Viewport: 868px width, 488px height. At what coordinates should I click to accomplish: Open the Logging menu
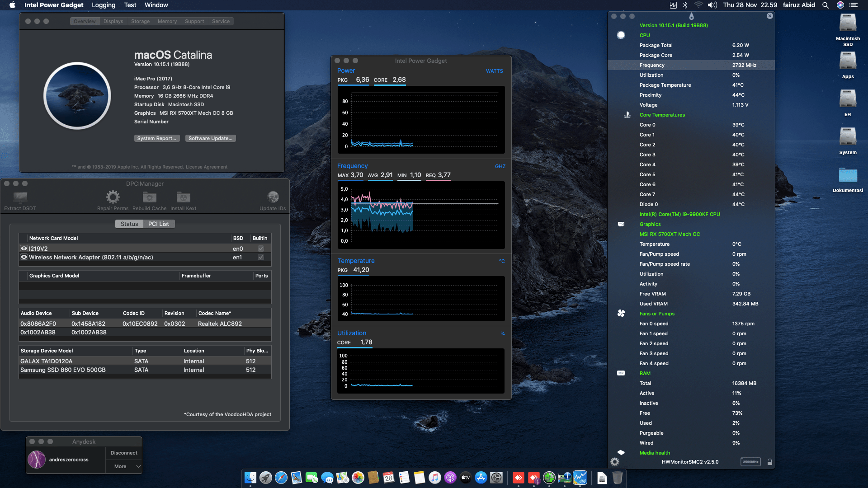click(x=103, y=5)
